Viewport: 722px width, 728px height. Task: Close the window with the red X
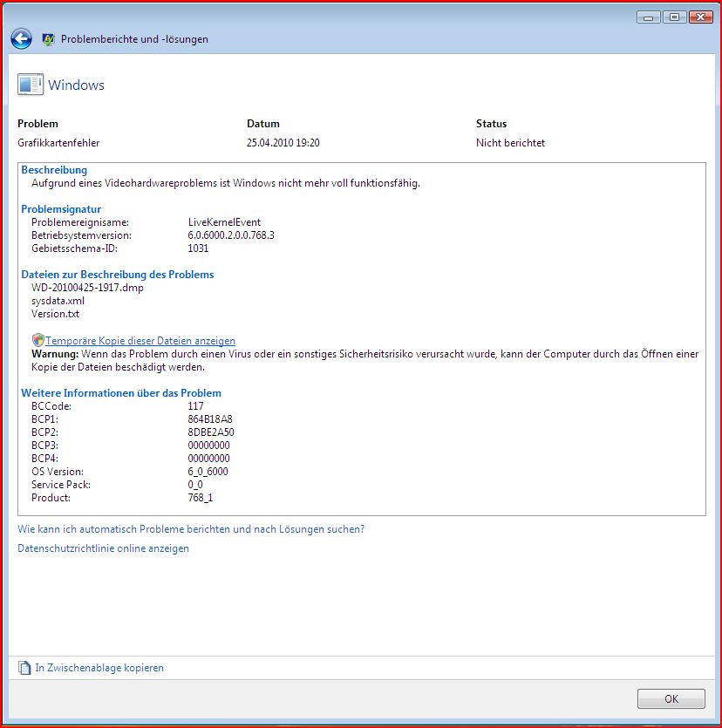point(701,17)
